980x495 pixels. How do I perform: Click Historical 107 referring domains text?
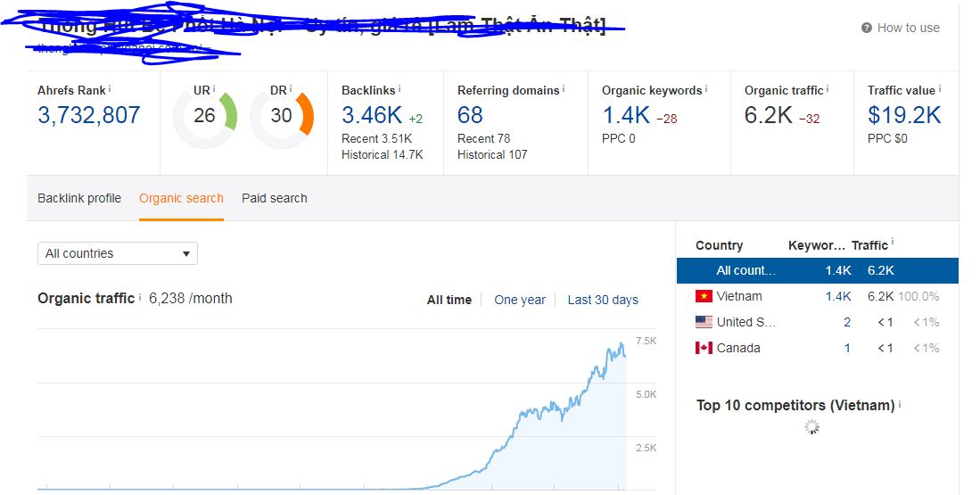pyautogui.click(x=492, y=155)
